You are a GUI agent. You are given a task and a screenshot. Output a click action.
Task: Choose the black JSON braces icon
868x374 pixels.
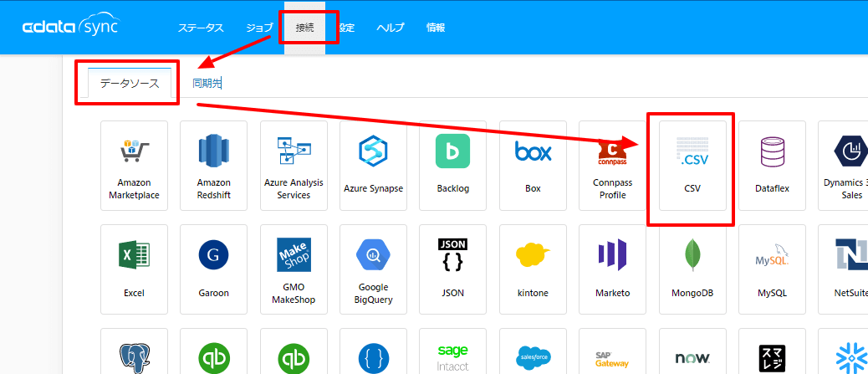(x=453, y=255)
